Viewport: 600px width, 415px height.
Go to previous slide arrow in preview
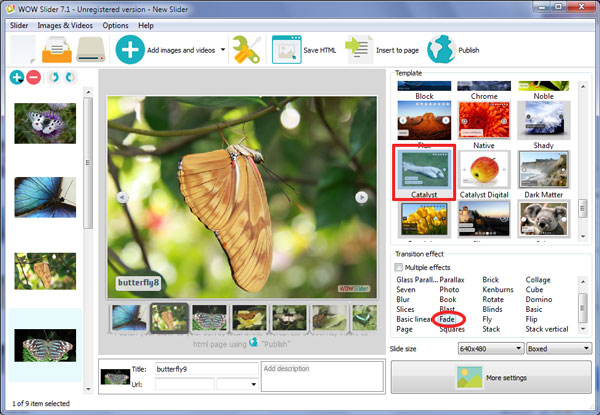pos(122,197)
